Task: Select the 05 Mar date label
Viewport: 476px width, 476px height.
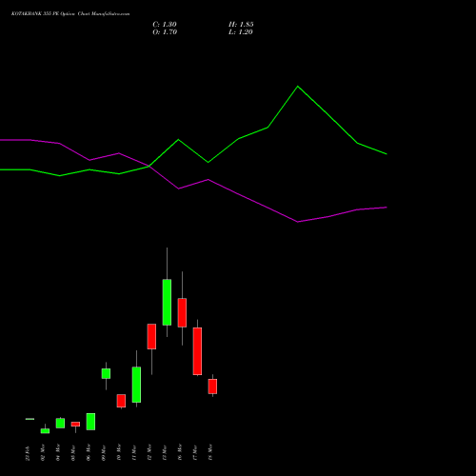Action: click(73, 453)
